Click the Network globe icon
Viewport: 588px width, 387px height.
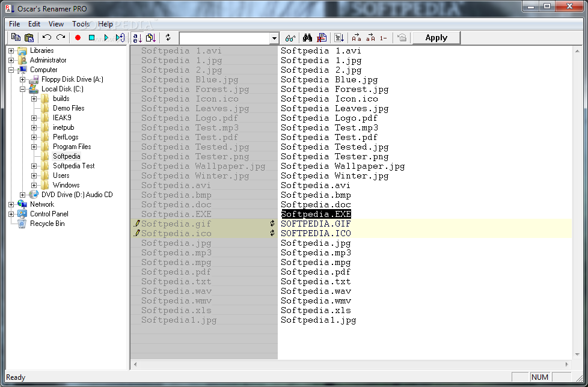[22, 204]
